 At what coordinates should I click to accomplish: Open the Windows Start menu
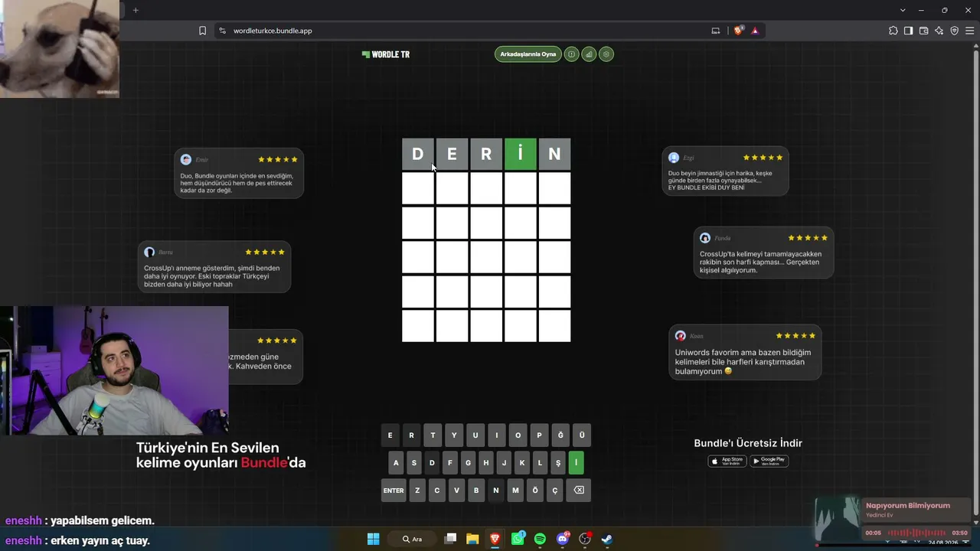[x=373, y=539]
